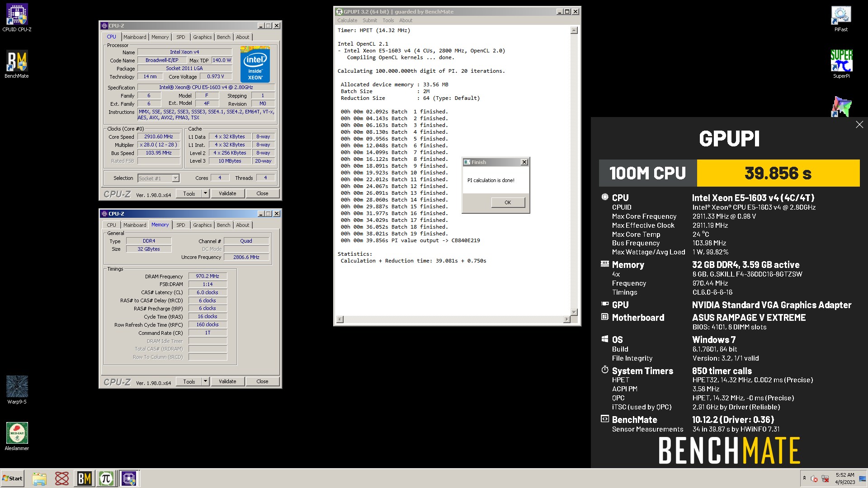Click GPUPI horizontal scrollbar left arrow
This screenshot has height=488, width=868.
(340, 319)
